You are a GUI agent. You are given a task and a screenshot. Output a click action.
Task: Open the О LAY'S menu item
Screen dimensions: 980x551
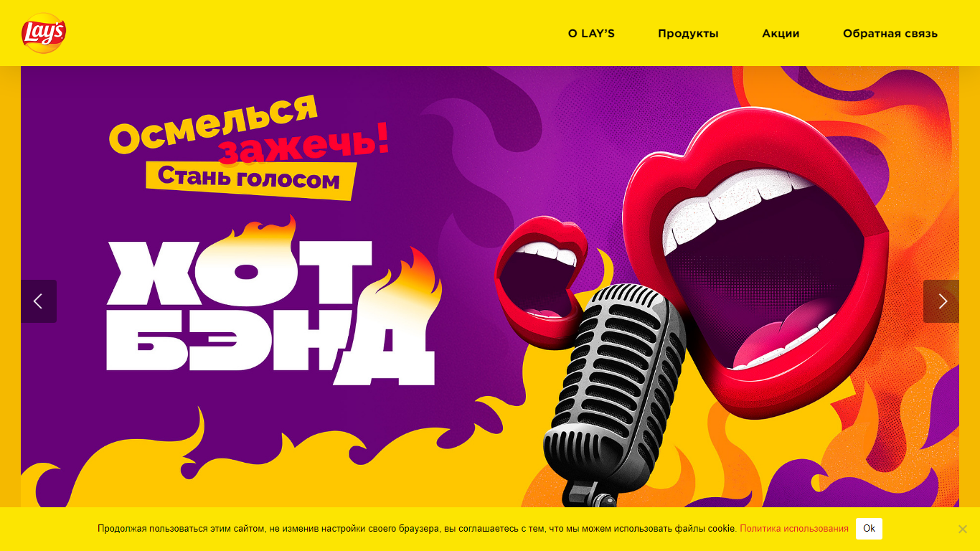(591, 33)
